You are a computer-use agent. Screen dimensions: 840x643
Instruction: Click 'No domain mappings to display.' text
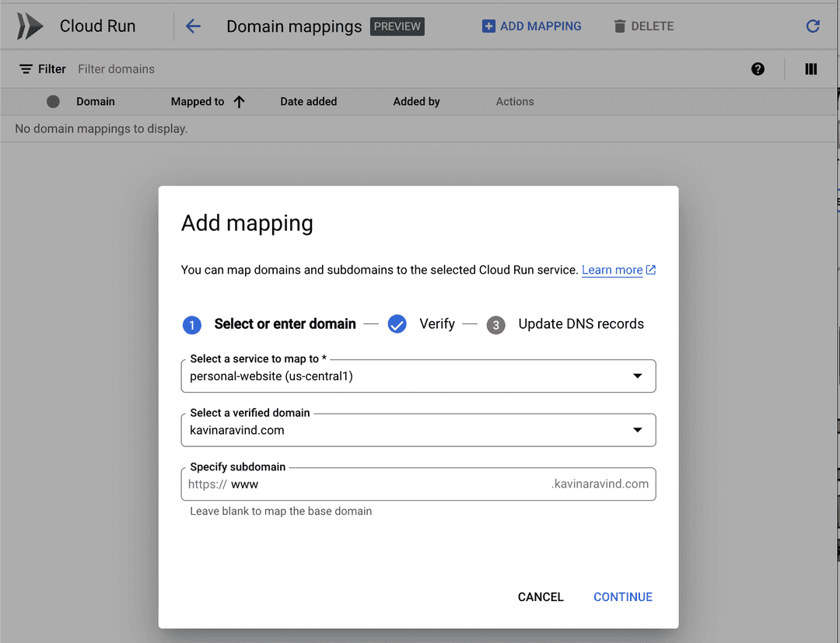coord(101,128)
